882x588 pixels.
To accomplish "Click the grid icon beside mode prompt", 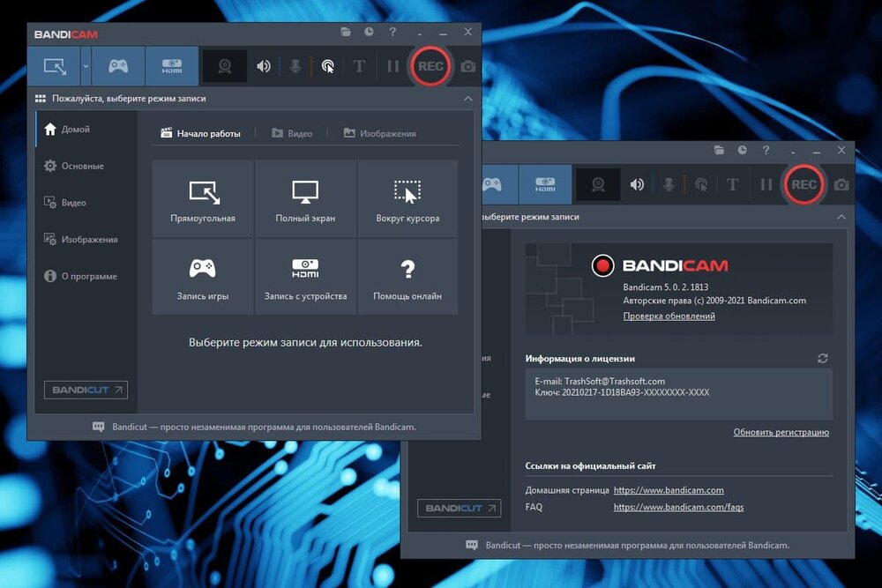I will point(41,99).
